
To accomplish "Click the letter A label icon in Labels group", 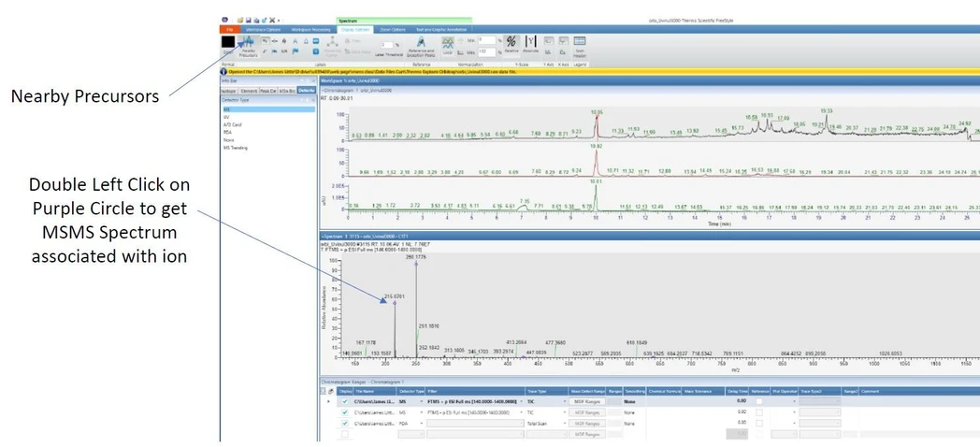I will pos(295,40).
